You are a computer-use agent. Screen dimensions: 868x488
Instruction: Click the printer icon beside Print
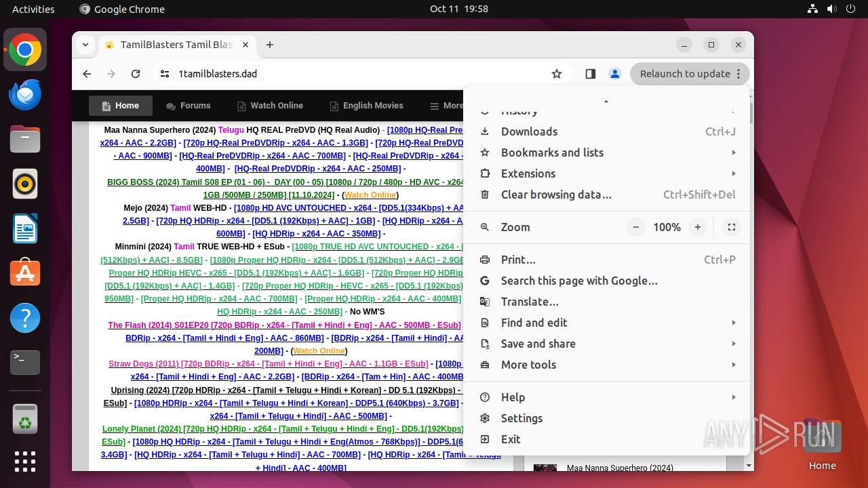485,260
